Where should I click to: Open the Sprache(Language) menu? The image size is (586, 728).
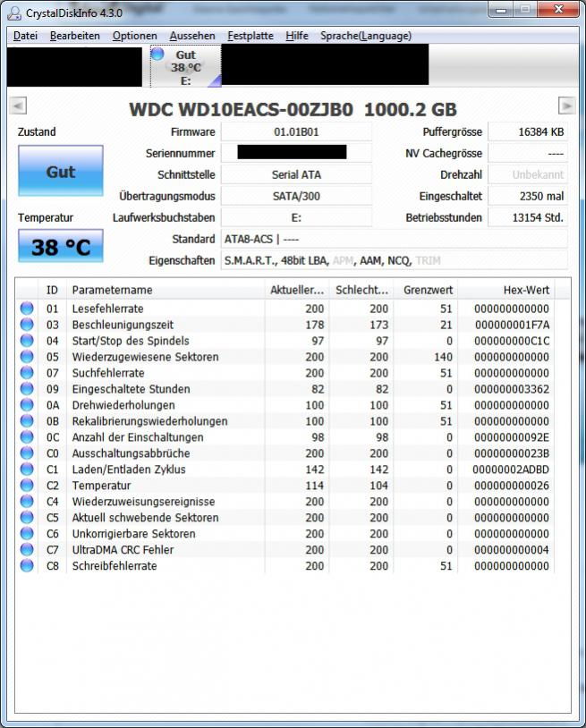[x=366, y=36]
